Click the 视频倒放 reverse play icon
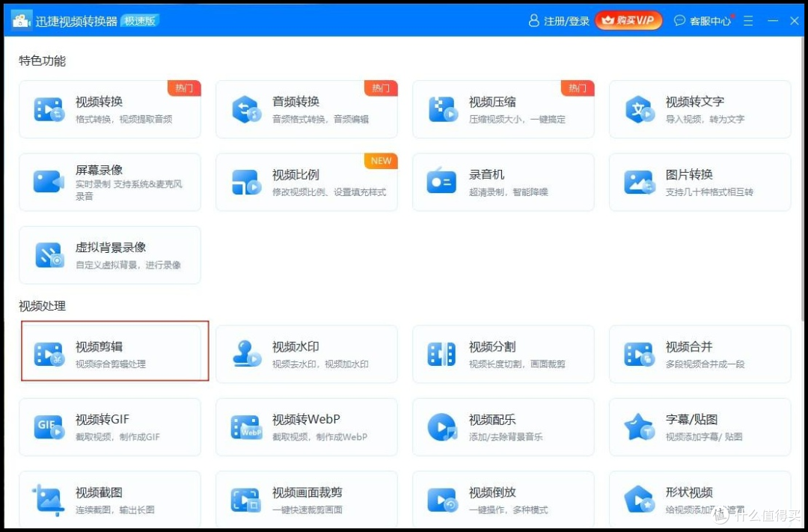 click(x=443, y=500)
